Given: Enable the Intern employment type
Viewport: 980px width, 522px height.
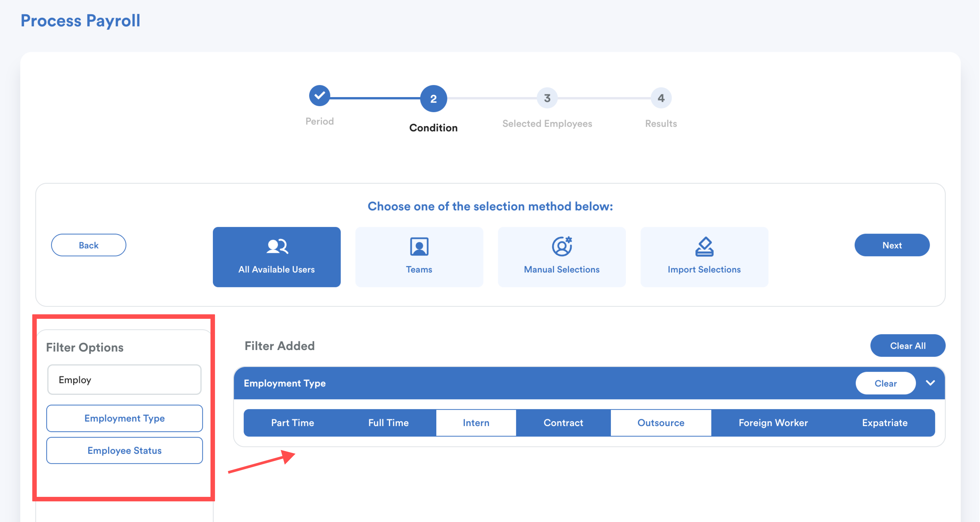Looking at the screenshot, I should 475,423.
